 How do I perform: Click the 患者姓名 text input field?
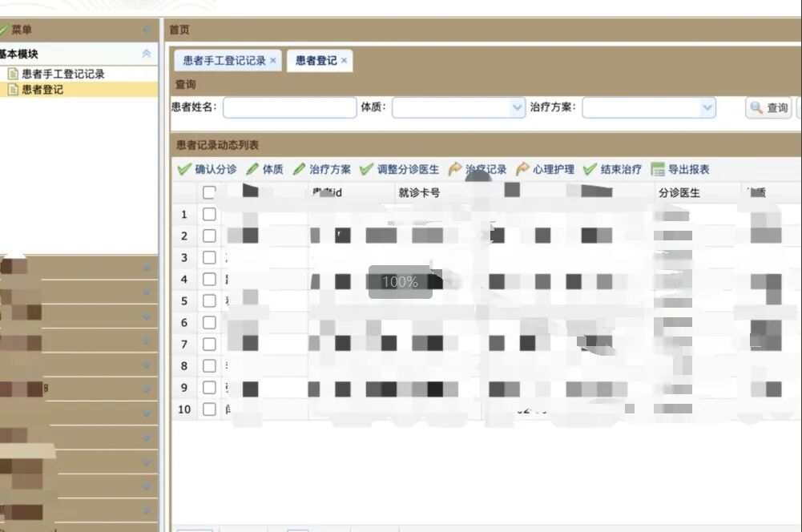tap(289, 107)
